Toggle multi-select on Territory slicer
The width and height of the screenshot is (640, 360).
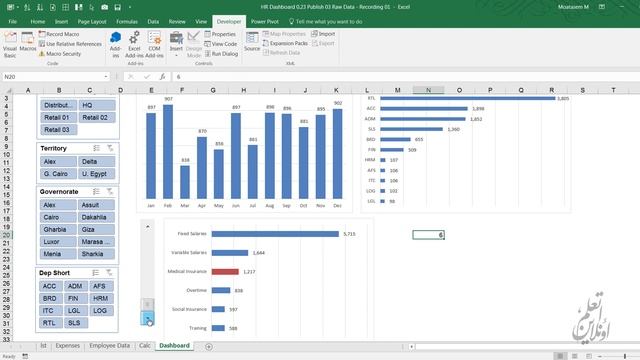point(96,148)
